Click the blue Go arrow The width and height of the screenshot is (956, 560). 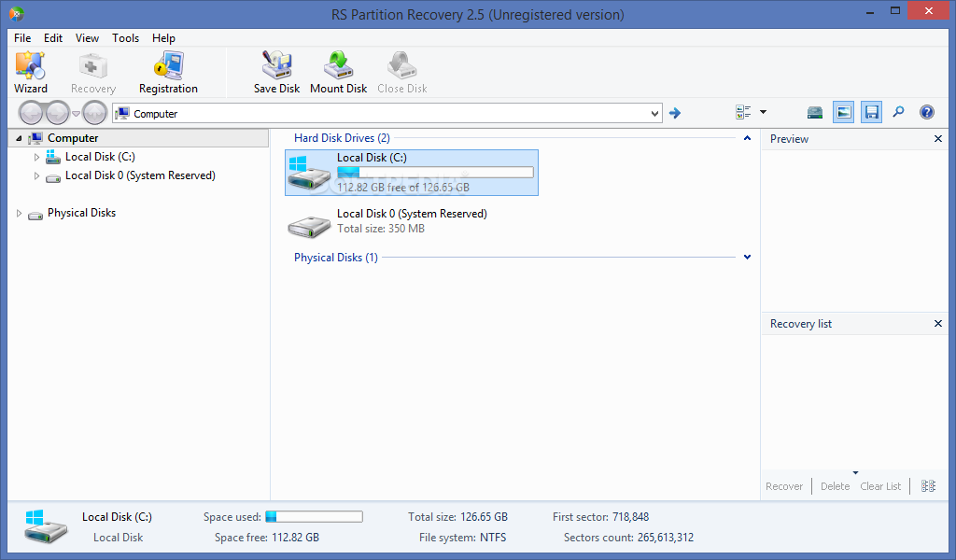674,113
